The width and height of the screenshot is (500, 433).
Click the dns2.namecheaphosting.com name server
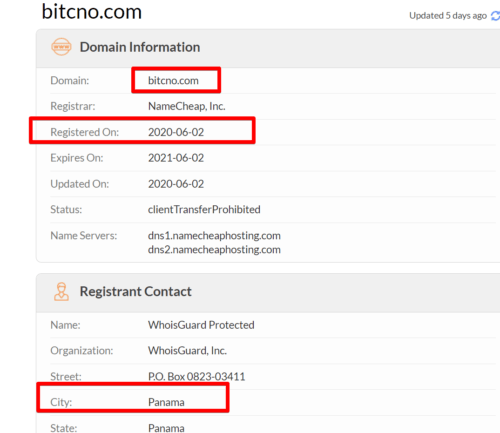tap(214, 250)
